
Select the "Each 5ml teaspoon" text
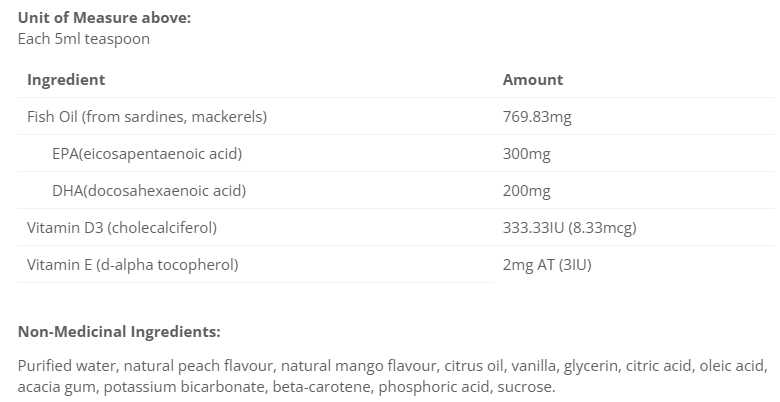click(x=84, y=39)
